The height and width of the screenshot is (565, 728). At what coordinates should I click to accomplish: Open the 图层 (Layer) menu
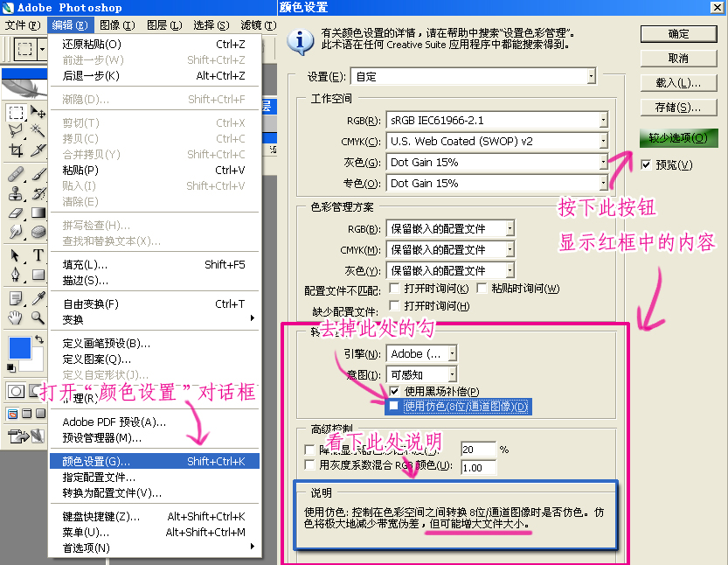pos(164,24)
